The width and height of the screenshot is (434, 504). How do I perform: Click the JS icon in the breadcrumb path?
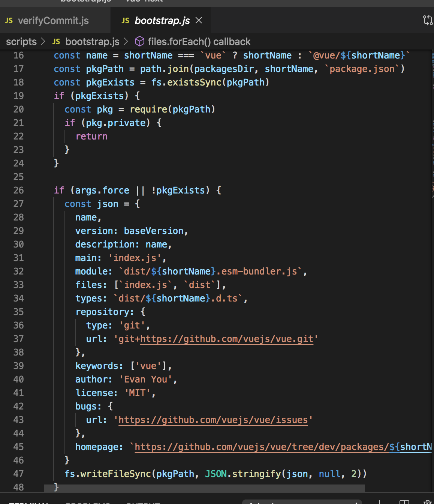[56, 42]
